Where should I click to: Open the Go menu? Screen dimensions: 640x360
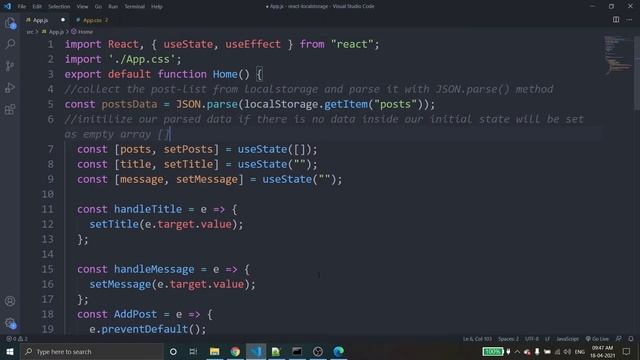click(x=98, y=7)
